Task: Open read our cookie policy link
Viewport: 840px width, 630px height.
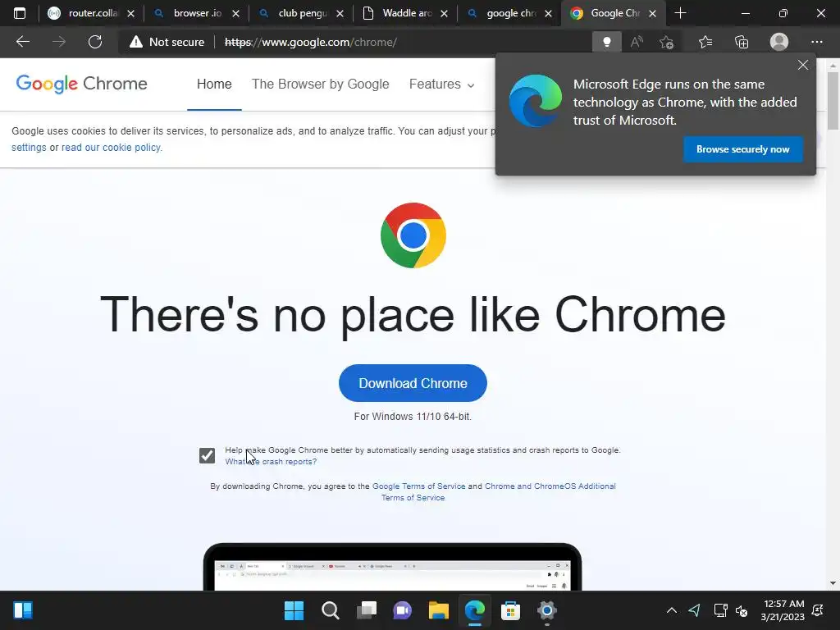Action: (111, 148)
